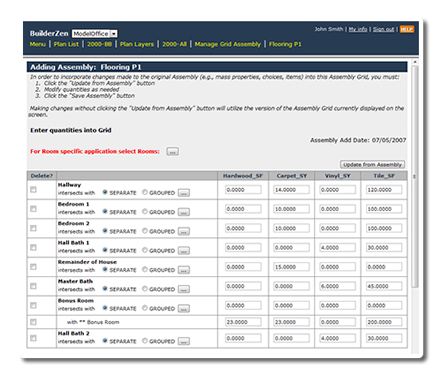Open ellipsis button in Bonus Room row
This screenshot has width=441, height=375.
point(184,309)
